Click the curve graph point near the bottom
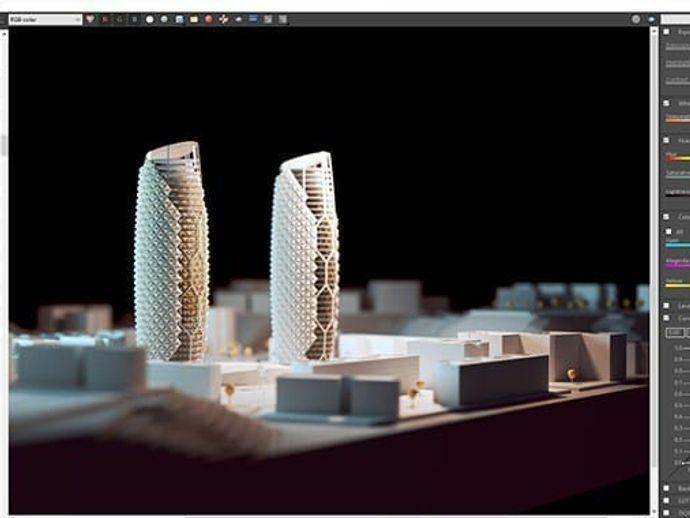Image resolution: width=690 pixels, height=518 pixels. click(x=683, y=463)
